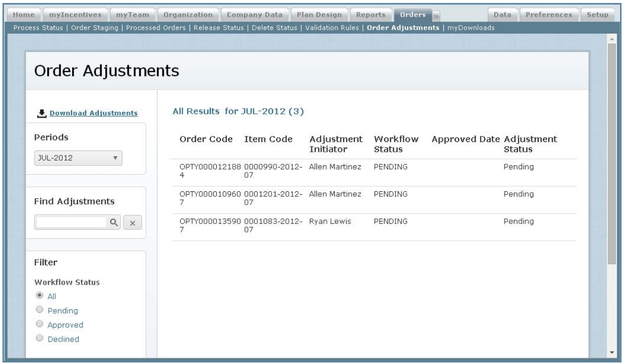The image size is (624, 364).
Task: Click the scrollbar down arrow
Action: point(613,352)
